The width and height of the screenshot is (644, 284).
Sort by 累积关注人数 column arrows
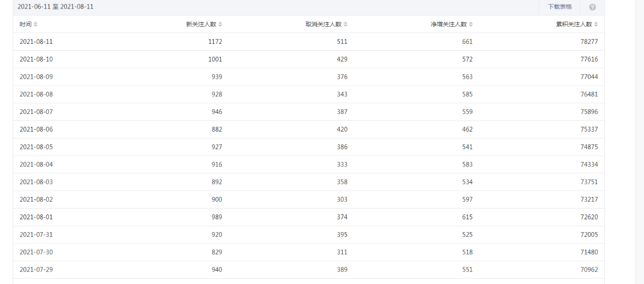596,25
